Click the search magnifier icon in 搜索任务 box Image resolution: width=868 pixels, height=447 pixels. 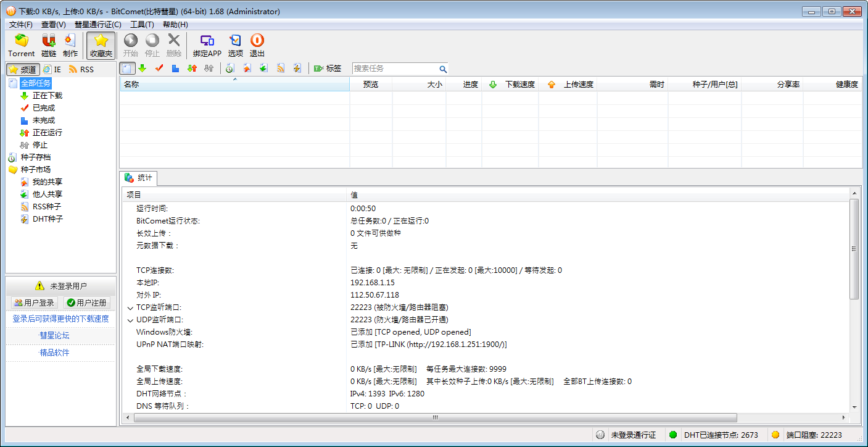[443, 69]
